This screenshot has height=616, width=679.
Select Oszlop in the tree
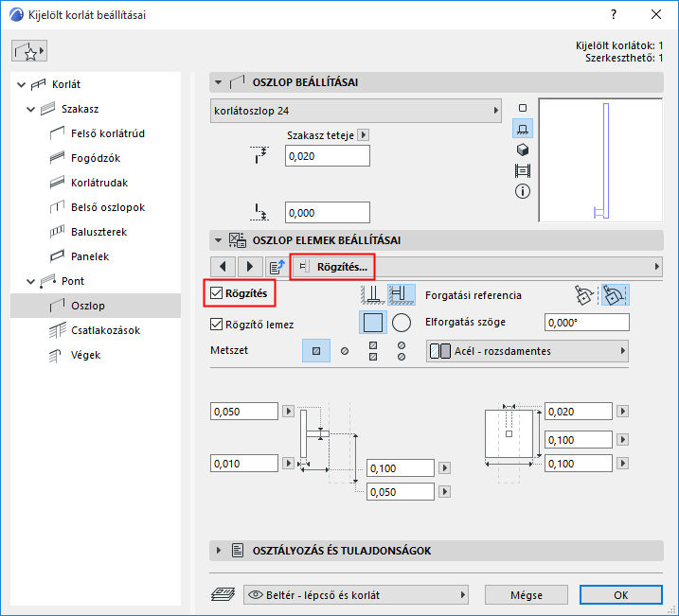tap(96, 306)
